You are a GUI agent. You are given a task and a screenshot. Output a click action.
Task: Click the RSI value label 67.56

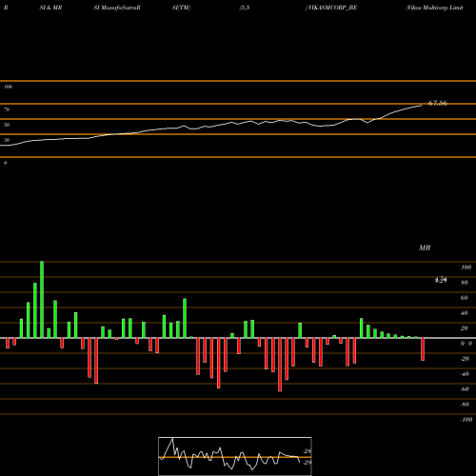pyautogui.click(x=438, y=103)
